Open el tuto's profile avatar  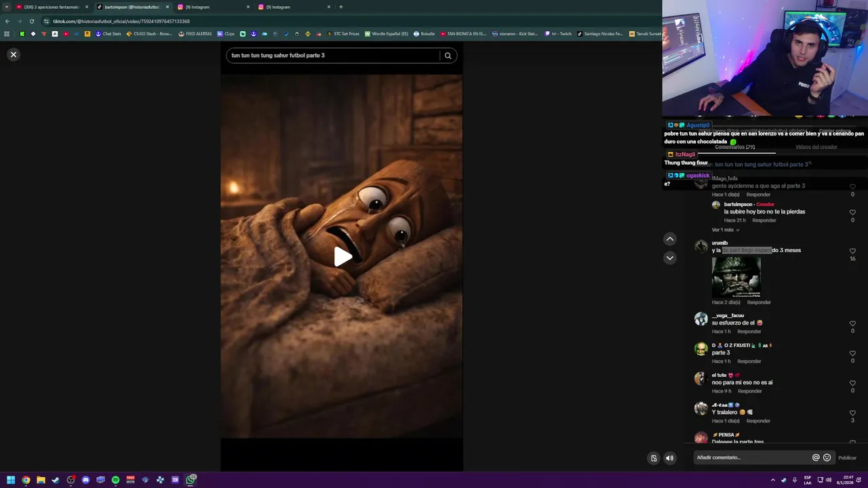pyautogui.click(x=701, y=378)
